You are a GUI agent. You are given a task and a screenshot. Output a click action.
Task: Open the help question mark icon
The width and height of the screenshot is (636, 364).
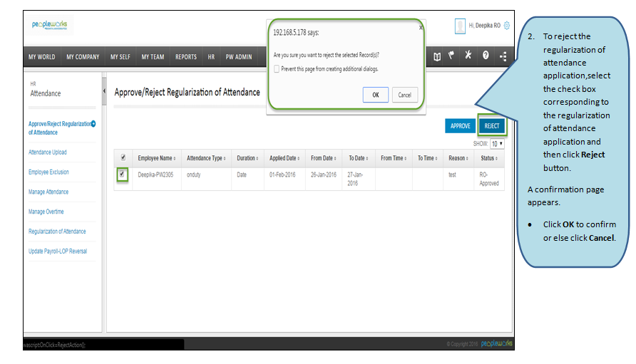[x=486, y=56]
